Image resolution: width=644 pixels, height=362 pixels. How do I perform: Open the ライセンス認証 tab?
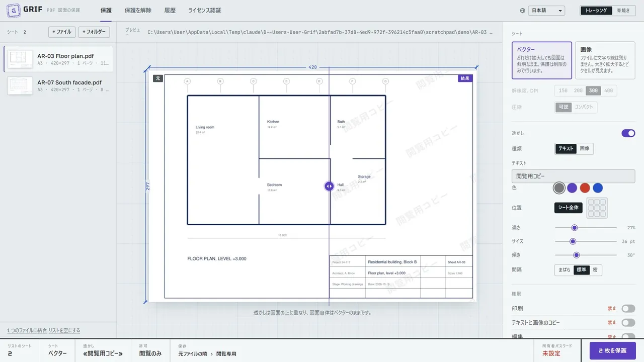pos(204,11)
